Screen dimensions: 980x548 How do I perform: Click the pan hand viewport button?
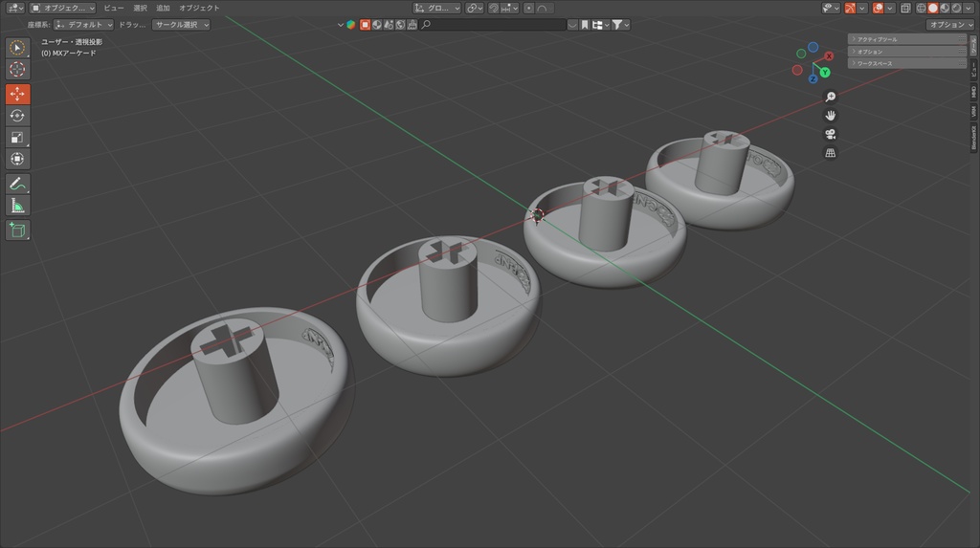830,116
